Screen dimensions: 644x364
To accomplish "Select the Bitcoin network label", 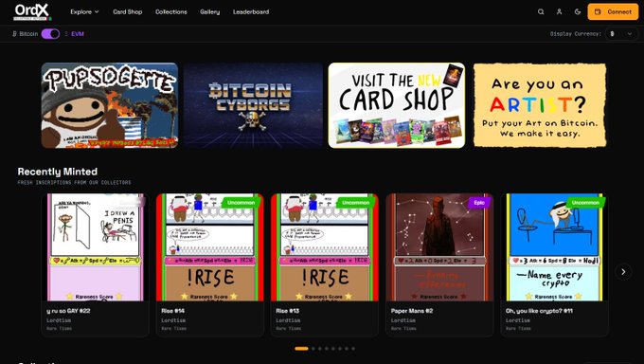I will [28, 34].
